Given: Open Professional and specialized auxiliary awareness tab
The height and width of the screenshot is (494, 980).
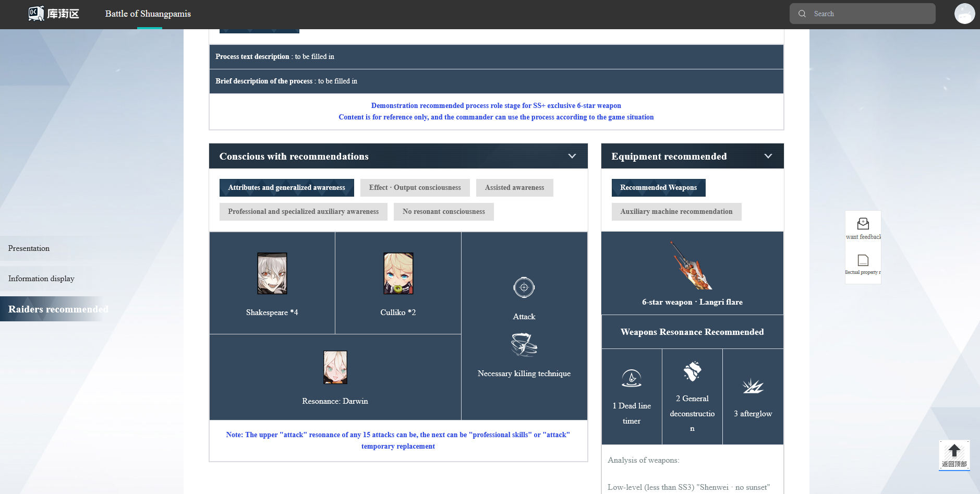Looking at the screenshot, I should [x=304, y=212].
